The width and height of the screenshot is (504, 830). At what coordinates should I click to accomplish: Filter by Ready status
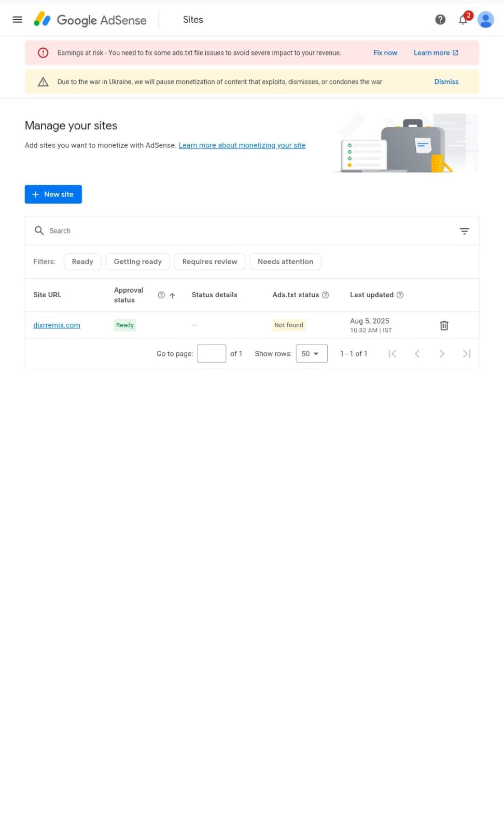tap(82, 262)
